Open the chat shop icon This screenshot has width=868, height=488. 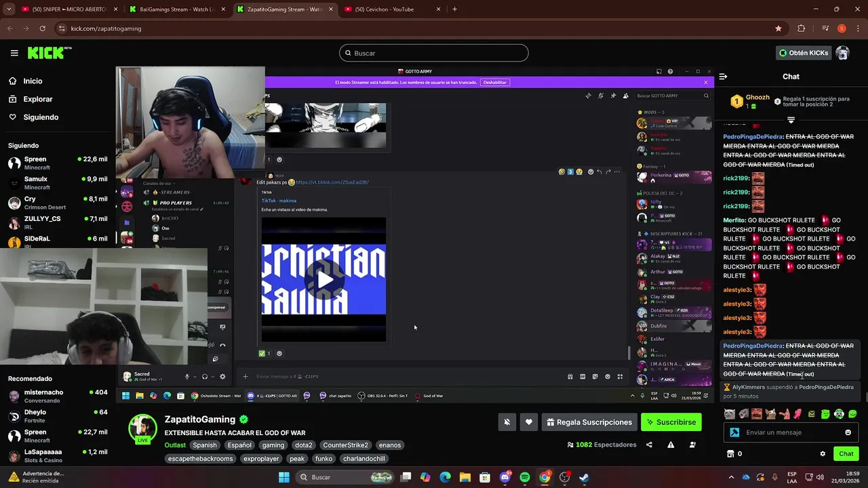730,454
